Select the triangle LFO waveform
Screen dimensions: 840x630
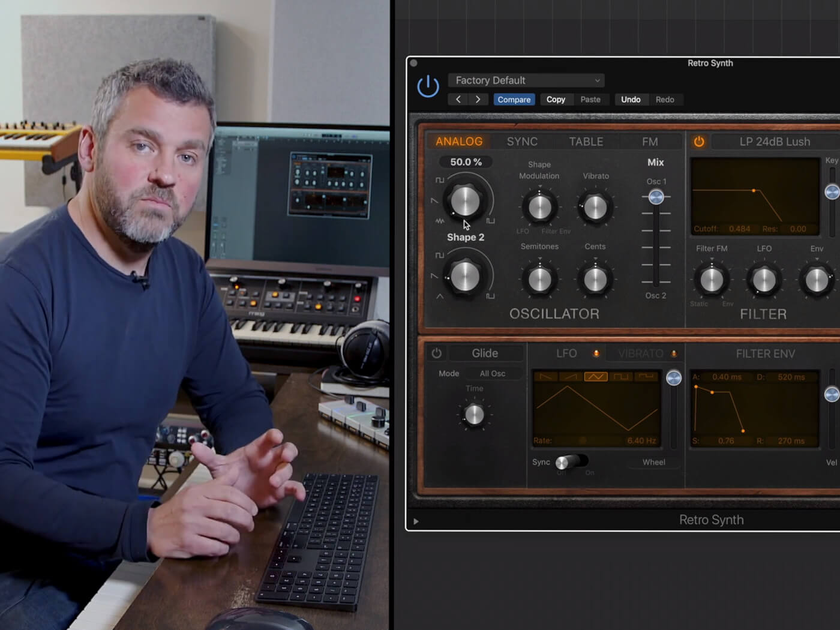click(595, 376)
